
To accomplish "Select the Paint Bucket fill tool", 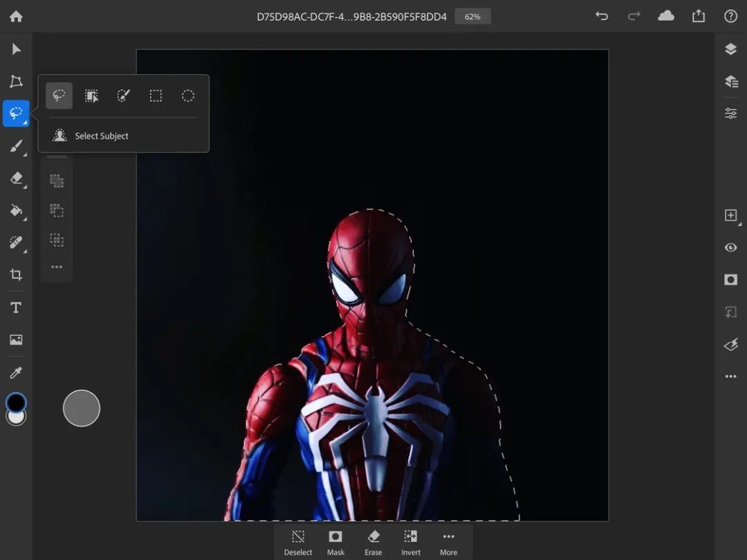I will tap(16, 210).
